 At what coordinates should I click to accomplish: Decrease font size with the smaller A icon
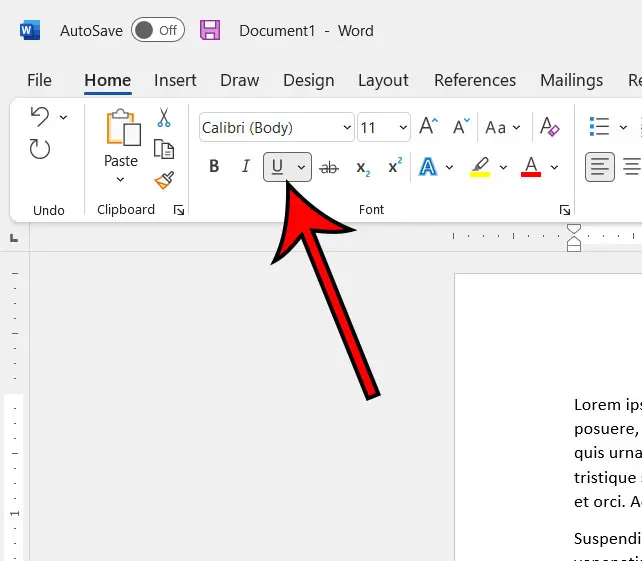click(461, 126)
